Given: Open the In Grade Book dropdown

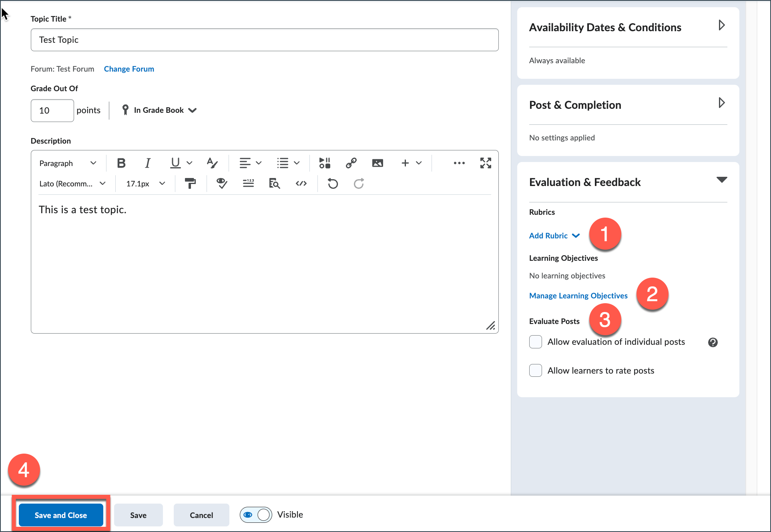Looking at the screenshot, I should click(x=164, y=110).
